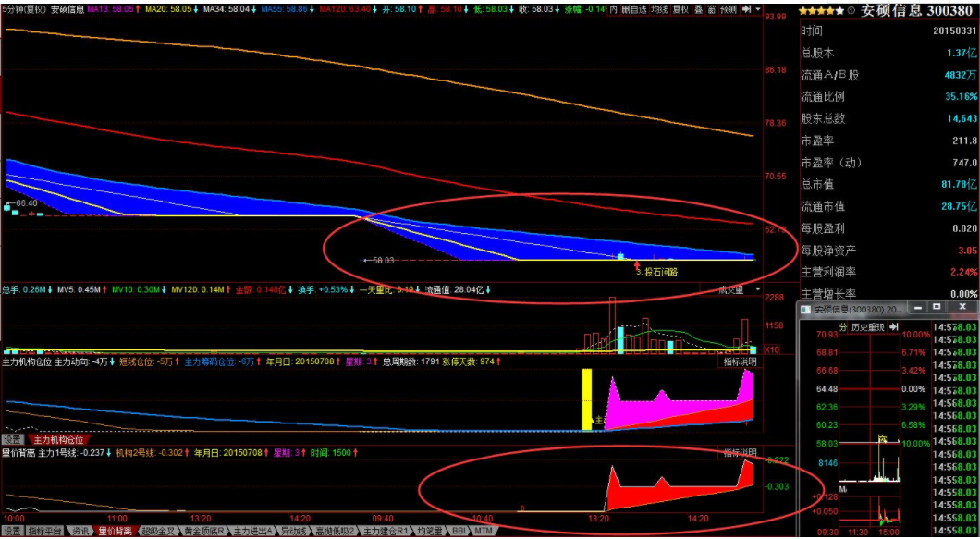Viewport: 980px width, 539px height.
Task: Click the 总市值 value 81.78亿
Action: [x=960, y=185]
